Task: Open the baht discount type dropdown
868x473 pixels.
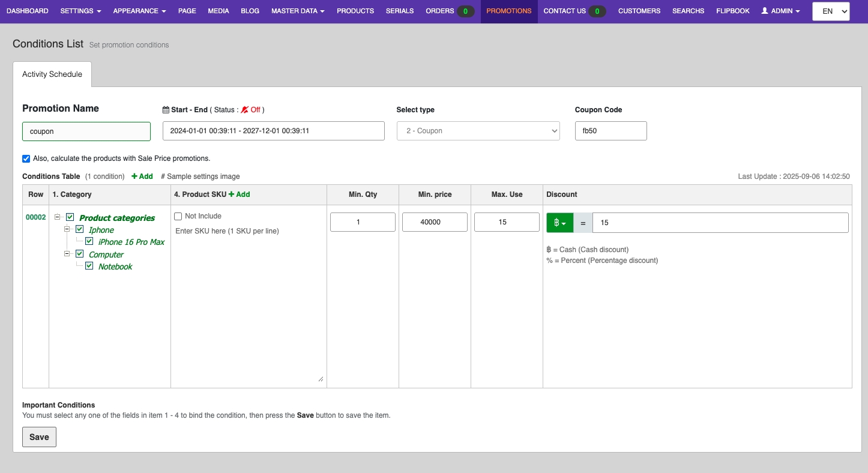Action: tap(559, 223)
